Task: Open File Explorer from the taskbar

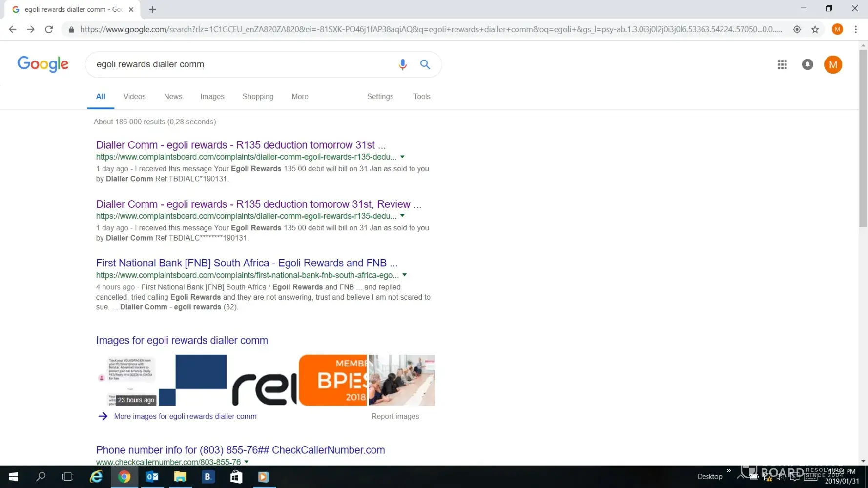Action: (x=180, y=477)
